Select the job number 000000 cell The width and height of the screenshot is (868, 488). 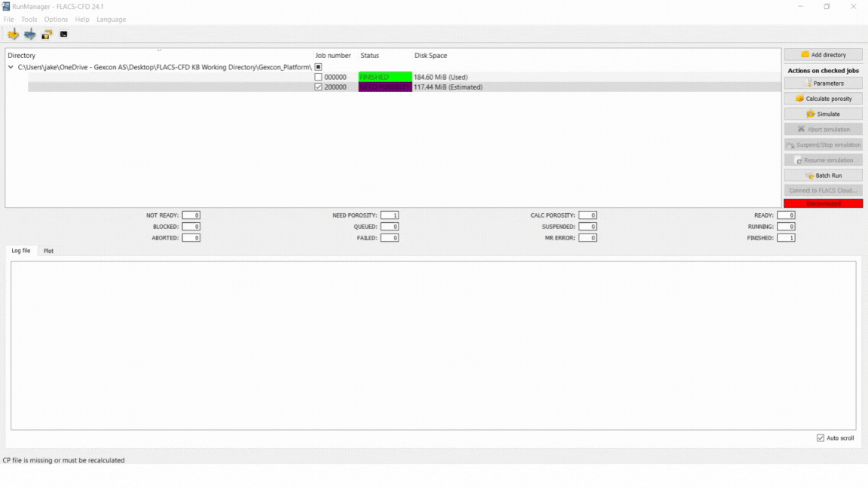335,77
